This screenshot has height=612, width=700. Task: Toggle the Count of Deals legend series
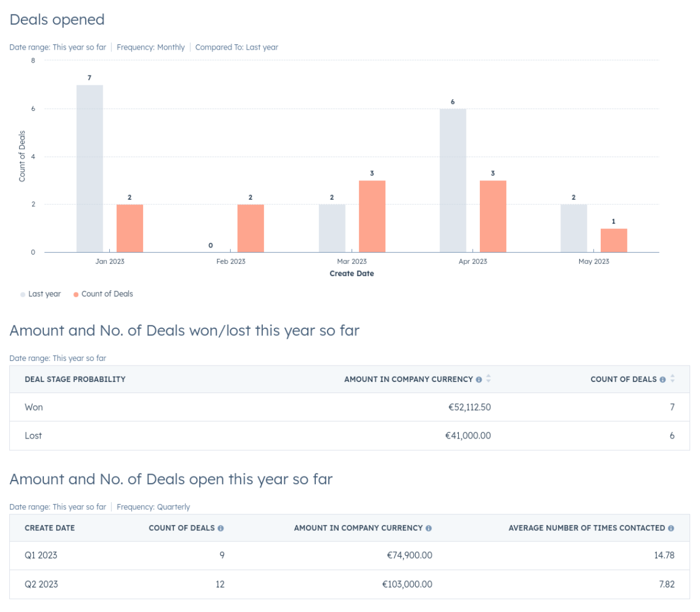[x=103, y=294]
